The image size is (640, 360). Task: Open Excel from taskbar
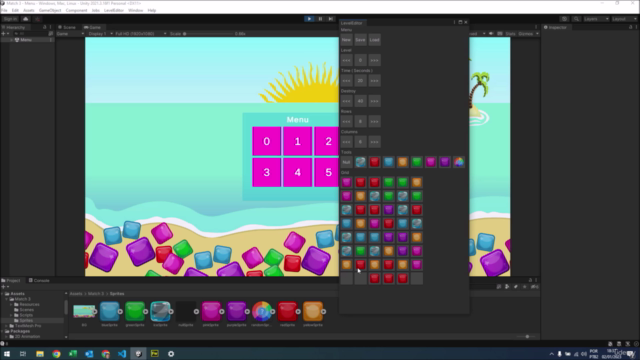73,353
